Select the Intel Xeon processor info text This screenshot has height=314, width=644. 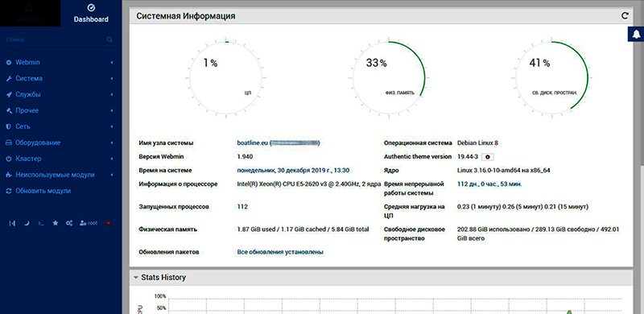[309, 184]
